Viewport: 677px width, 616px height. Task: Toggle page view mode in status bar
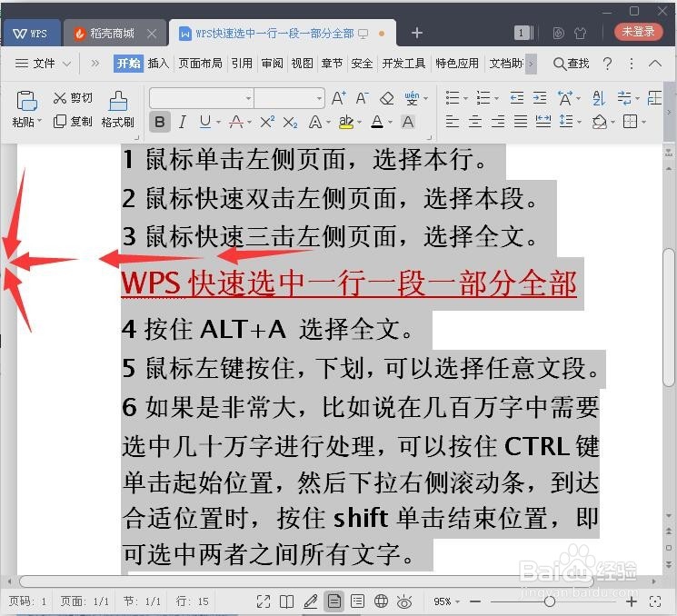click(334, 601)
